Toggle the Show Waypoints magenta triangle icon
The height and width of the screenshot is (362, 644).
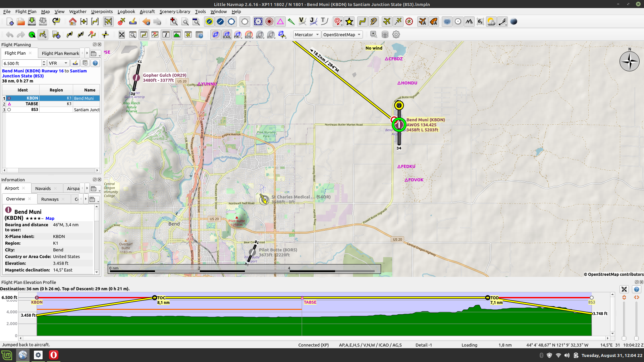[x=280, y=22]
